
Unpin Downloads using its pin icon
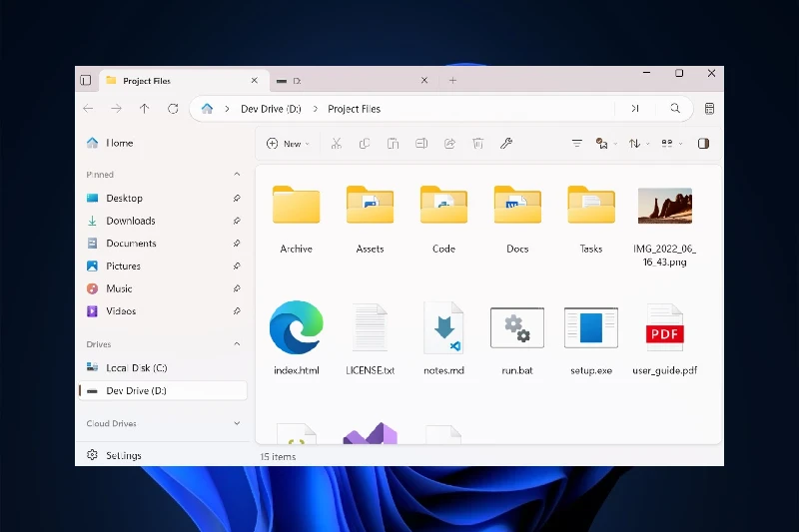(x=237, y=221)
